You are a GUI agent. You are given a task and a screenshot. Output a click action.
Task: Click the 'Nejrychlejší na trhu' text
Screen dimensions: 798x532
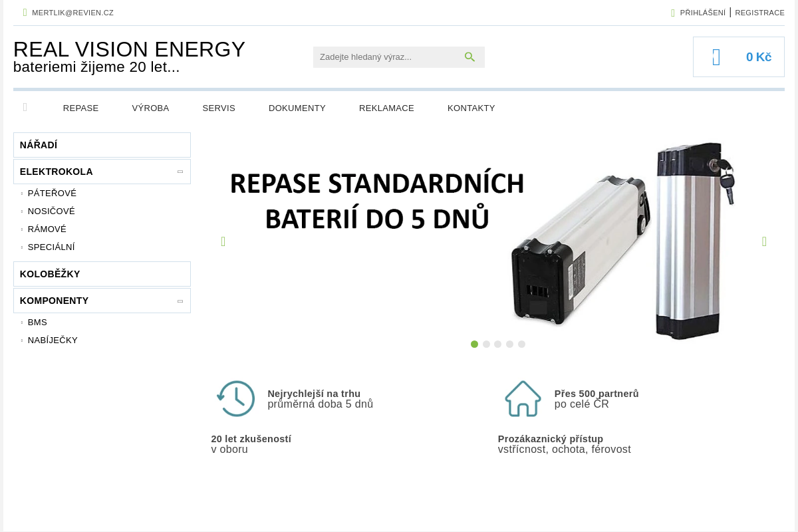(x=314, y=394)
